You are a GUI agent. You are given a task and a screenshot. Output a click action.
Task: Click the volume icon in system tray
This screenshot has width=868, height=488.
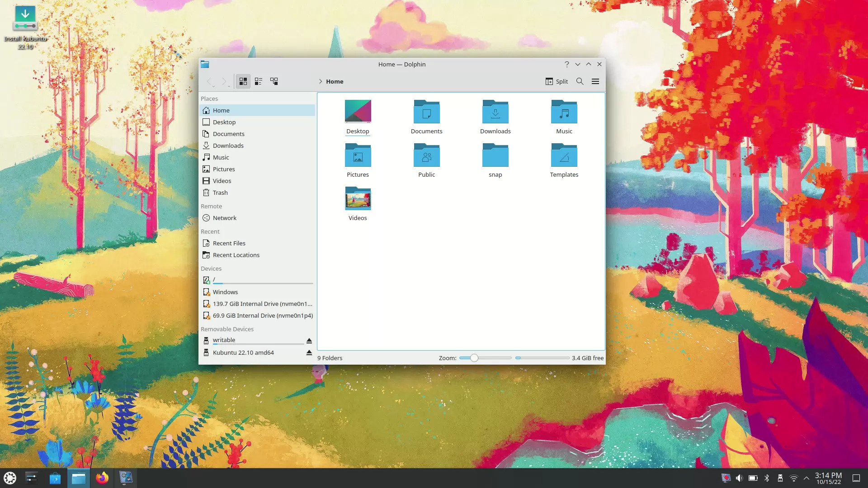coord(739,478)
